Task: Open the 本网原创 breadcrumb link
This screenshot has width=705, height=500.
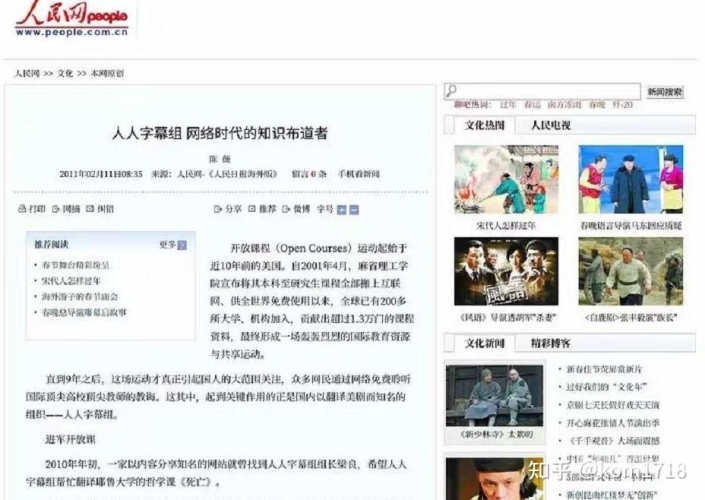Action: tap(107, 73)
